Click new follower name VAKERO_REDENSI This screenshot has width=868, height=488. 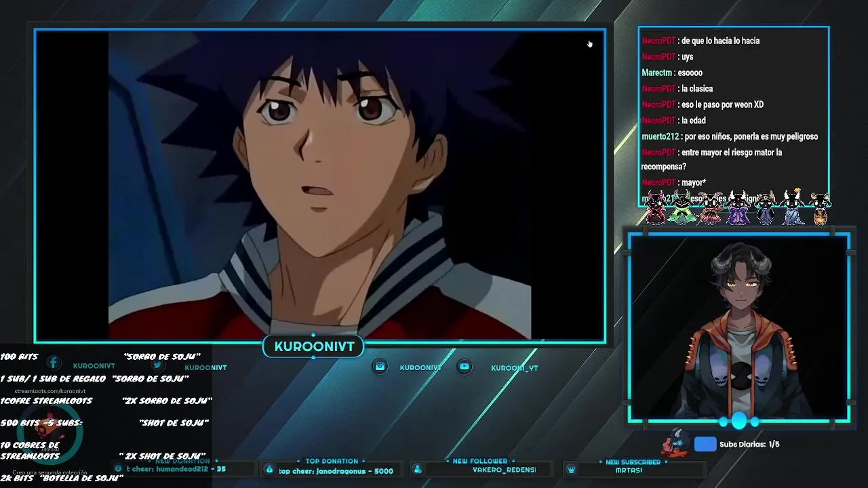pos(504,470)
